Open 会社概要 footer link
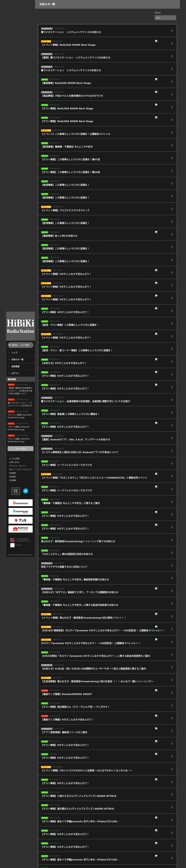186x868 pixels. [12, 480]
